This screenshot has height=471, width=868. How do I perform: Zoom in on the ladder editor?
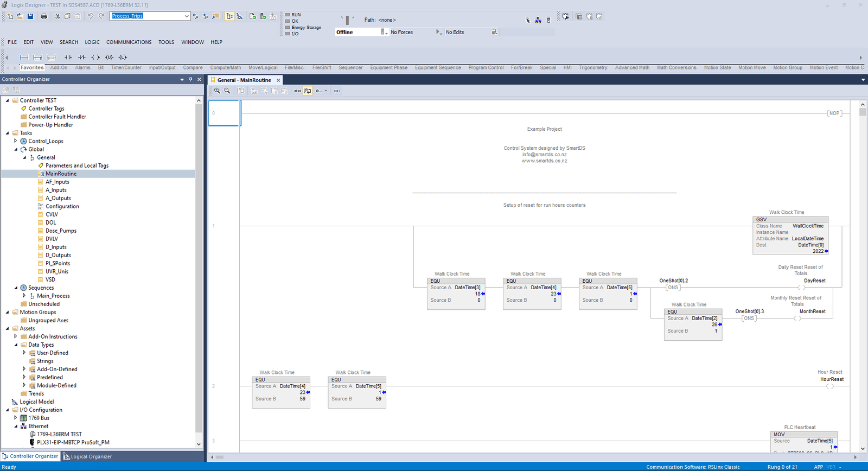(217, 91)
